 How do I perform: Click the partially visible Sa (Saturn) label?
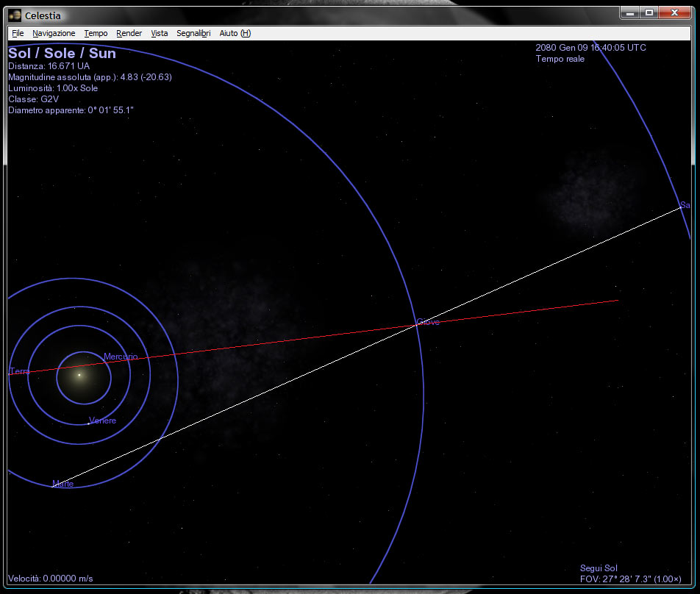point(685,205)
